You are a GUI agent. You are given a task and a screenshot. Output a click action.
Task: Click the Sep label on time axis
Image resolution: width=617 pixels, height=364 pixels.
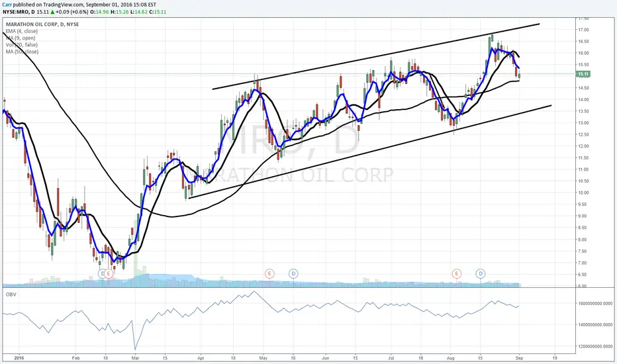(x=519, y=358)
